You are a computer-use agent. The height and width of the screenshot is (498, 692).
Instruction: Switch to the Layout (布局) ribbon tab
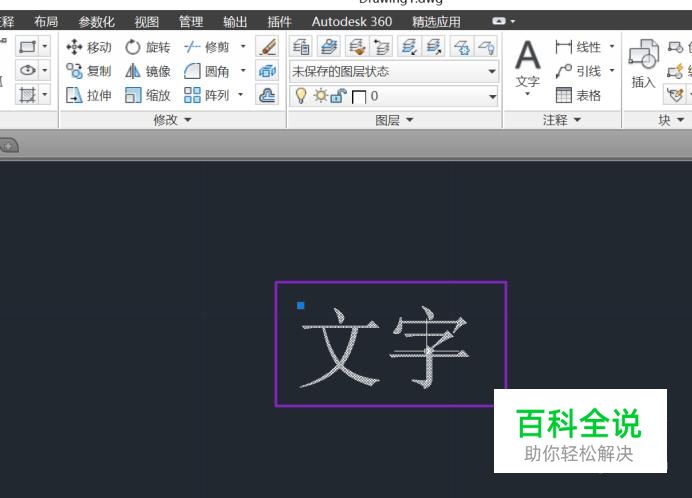tap(46, 21)
